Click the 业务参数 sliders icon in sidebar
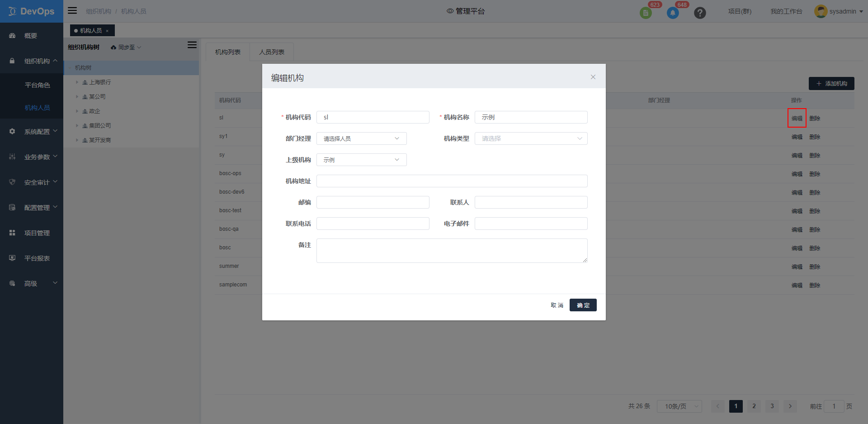 (12, 157)
